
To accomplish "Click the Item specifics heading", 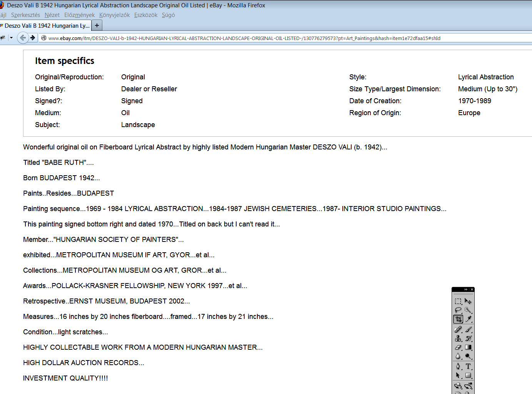I will coord(65,61).
